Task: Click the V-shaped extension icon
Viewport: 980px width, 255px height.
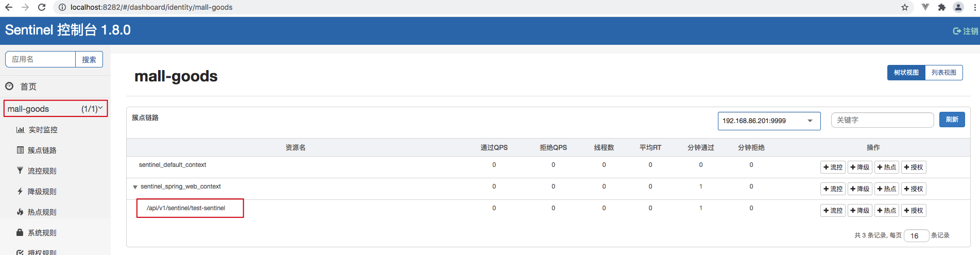Action: tap(925, 7)
